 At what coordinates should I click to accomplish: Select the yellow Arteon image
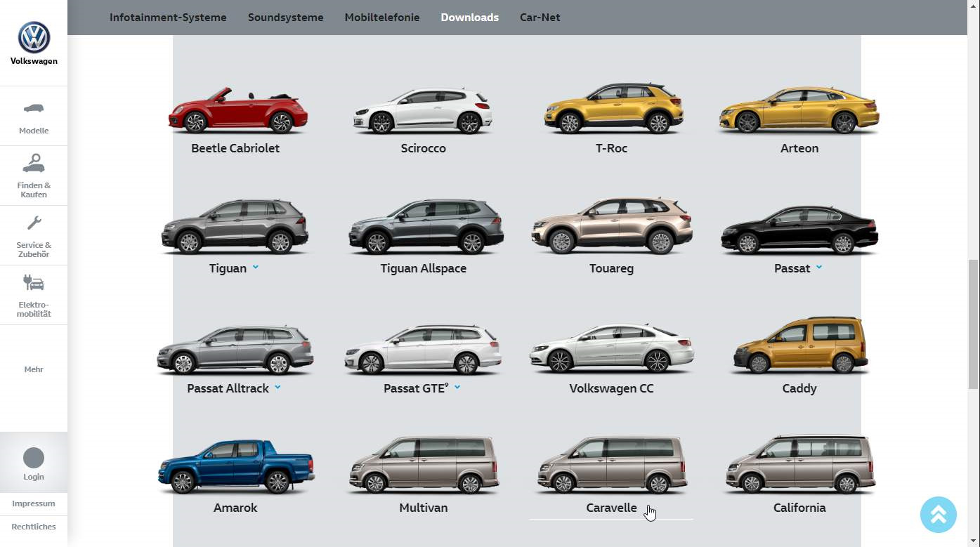799,110
